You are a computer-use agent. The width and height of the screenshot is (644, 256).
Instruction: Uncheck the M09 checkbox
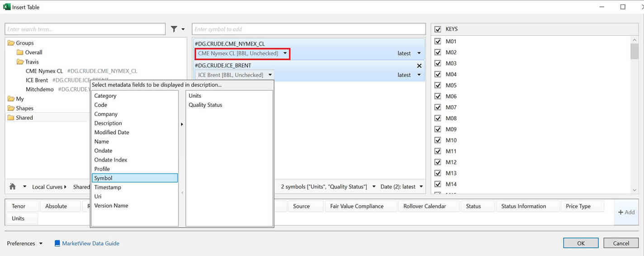[x=438, y=129]
